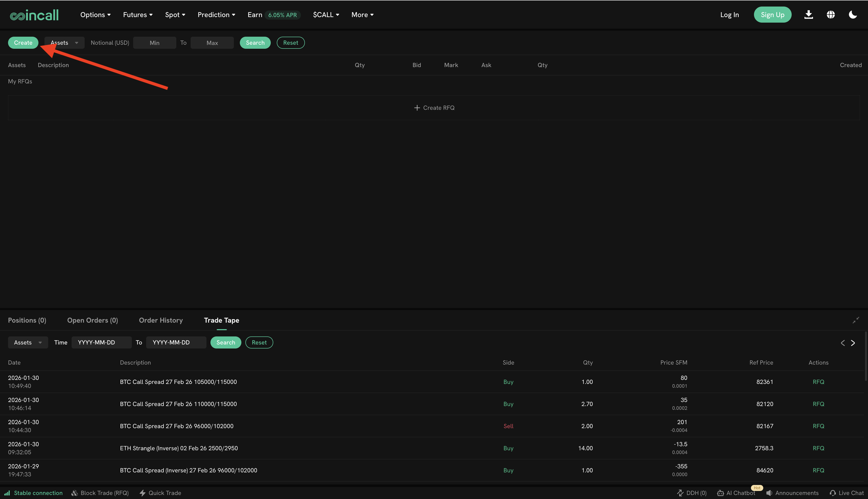Click the Bid column header

[416, 65]
